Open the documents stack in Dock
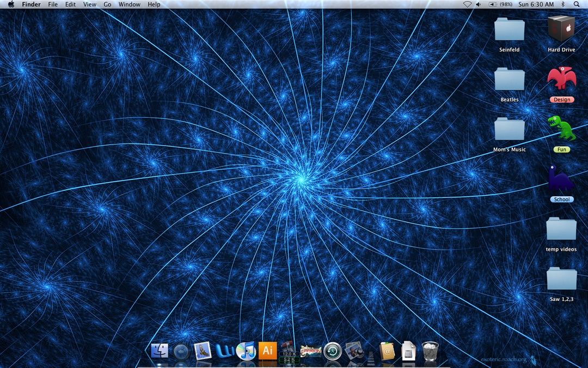The width and height of the screenshot is (588, 368). 408,351
